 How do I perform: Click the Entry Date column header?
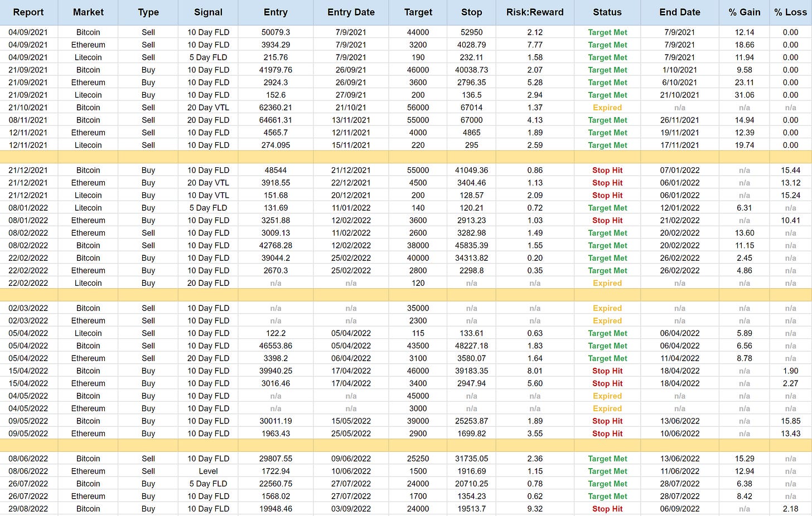point(351,12)
